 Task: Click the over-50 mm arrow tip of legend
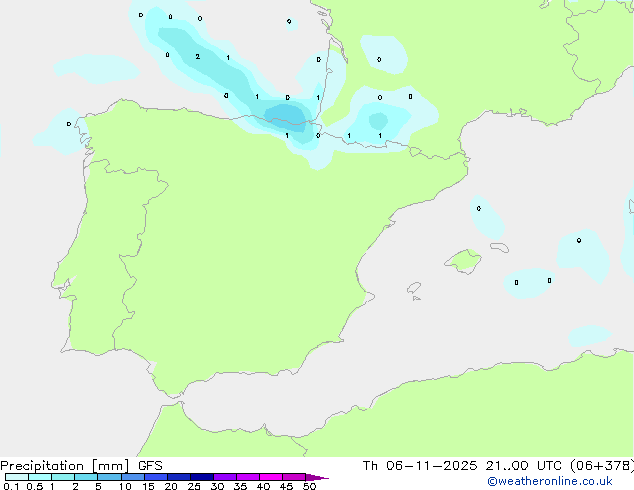tap(317, 477)
